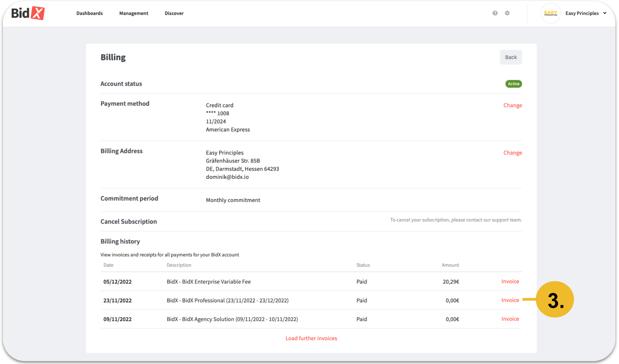Image resolution: width=619 pixels, height=364 pixels.
Task: Click the Date column header
Action: pyautogui.click(x=108, y=265)
